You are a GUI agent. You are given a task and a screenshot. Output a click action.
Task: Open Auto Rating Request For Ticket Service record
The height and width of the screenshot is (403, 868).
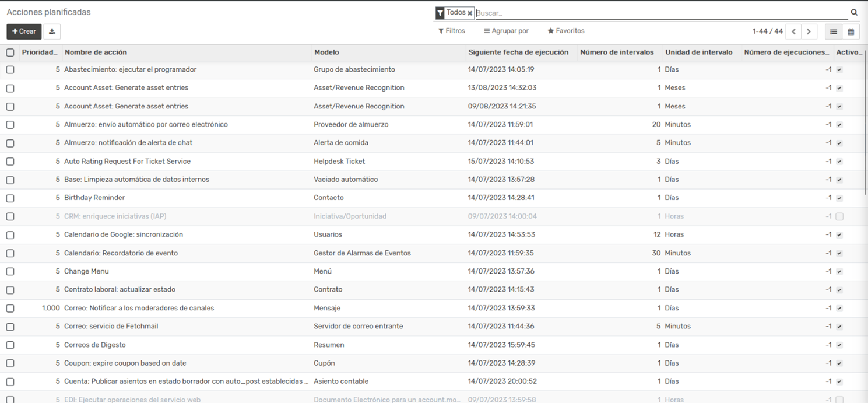click(x=127, y=162)
